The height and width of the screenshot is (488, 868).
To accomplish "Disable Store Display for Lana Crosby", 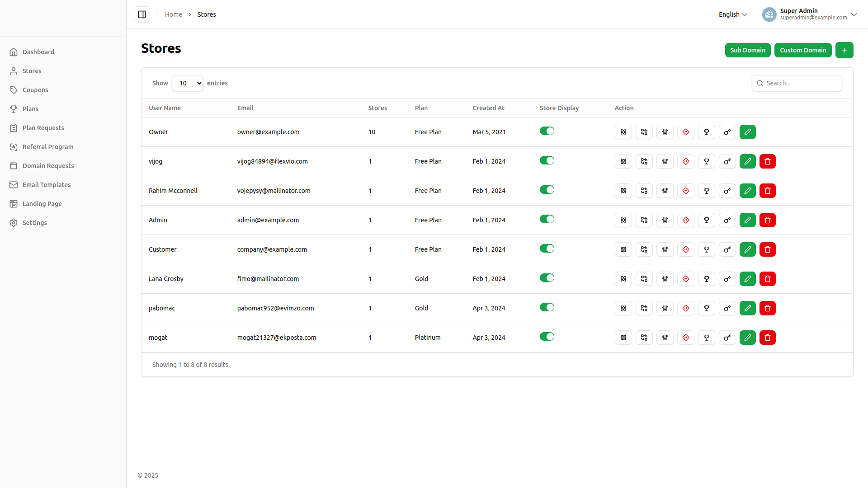I will pyautogui.click(x=547, y=278).
